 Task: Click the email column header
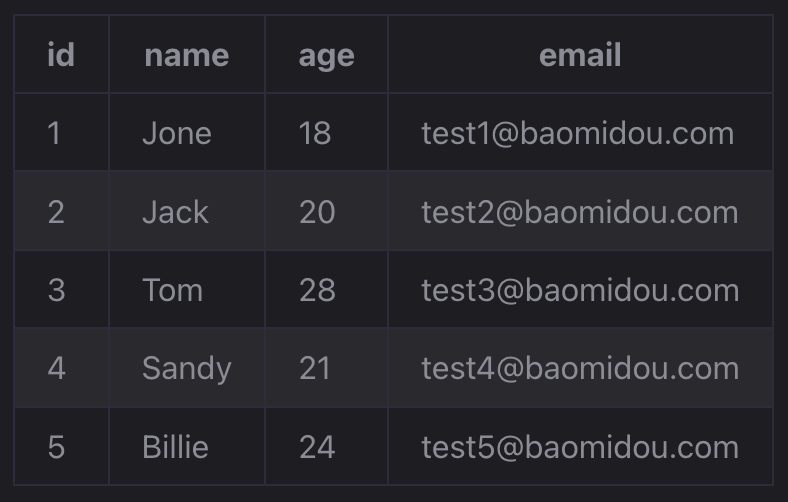pyautogui.click(x=580, y=54)
